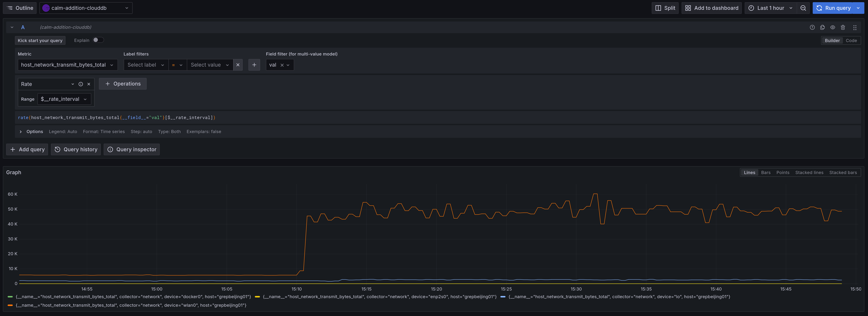Open the query help icon in row A
Viewport: 868px width, 316px height.
(x=812, y=27)
